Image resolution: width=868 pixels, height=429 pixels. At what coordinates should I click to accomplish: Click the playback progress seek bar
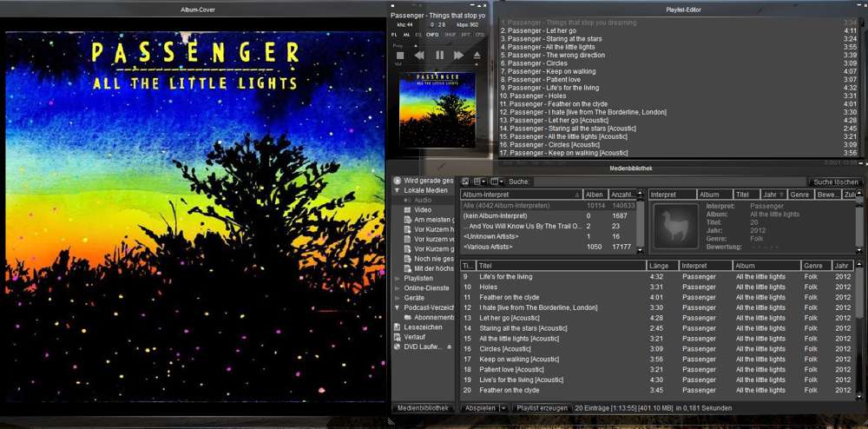pos(434,45)
